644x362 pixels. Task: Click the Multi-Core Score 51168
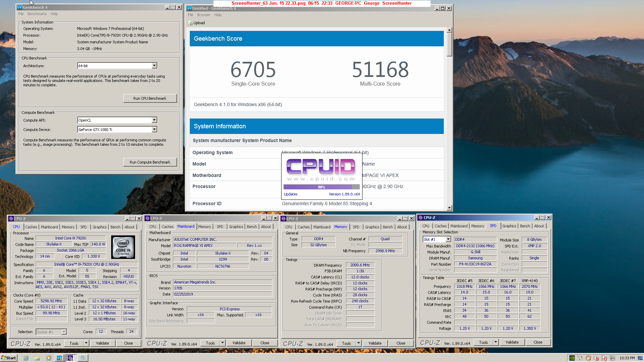coord(380,70)
